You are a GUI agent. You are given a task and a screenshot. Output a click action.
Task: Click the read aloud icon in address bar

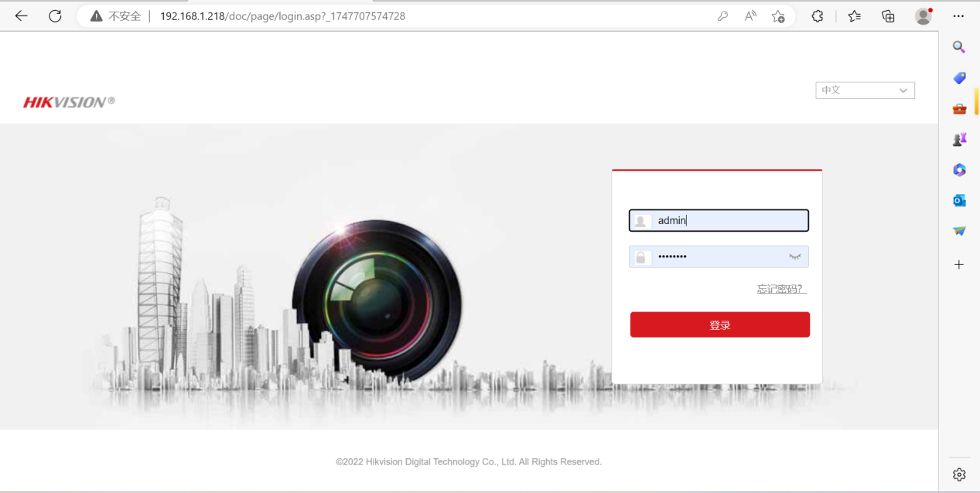750,16
